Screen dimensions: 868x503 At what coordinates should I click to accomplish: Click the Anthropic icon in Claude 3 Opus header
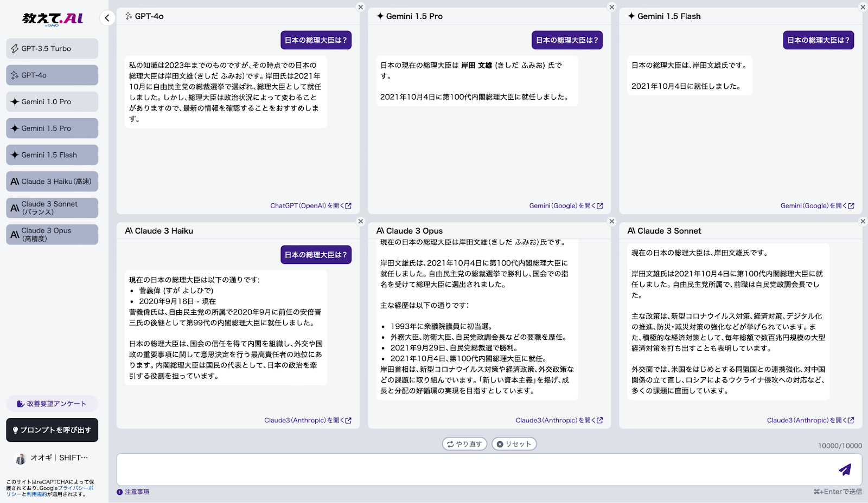click(x=380, y=231)
